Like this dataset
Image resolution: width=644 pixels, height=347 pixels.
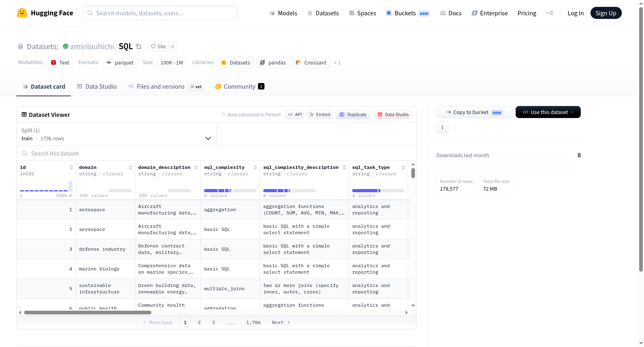(x=158, y=46)
